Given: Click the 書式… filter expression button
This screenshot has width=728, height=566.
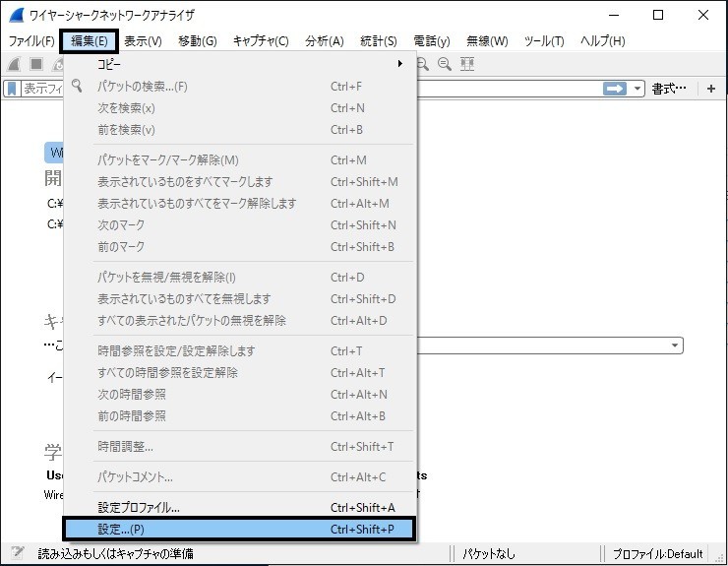Looking at the screenshot, I should click(x=669, y=89).
